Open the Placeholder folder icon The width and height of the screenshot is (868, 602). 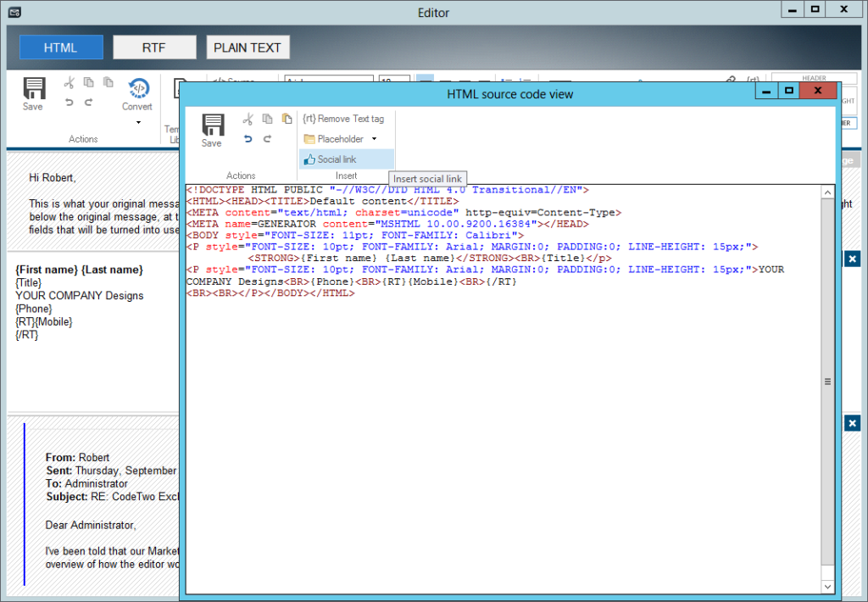coord(310,139)
